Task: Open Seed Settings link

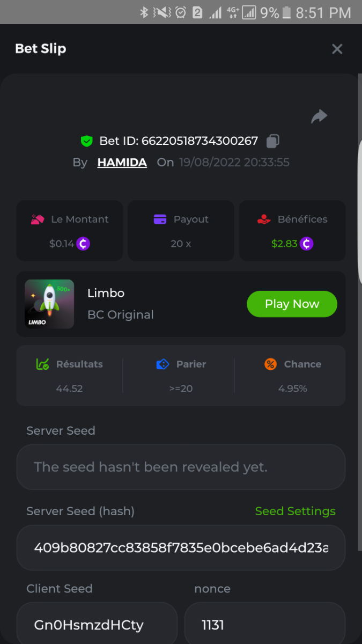Action: tap(295, 511)
